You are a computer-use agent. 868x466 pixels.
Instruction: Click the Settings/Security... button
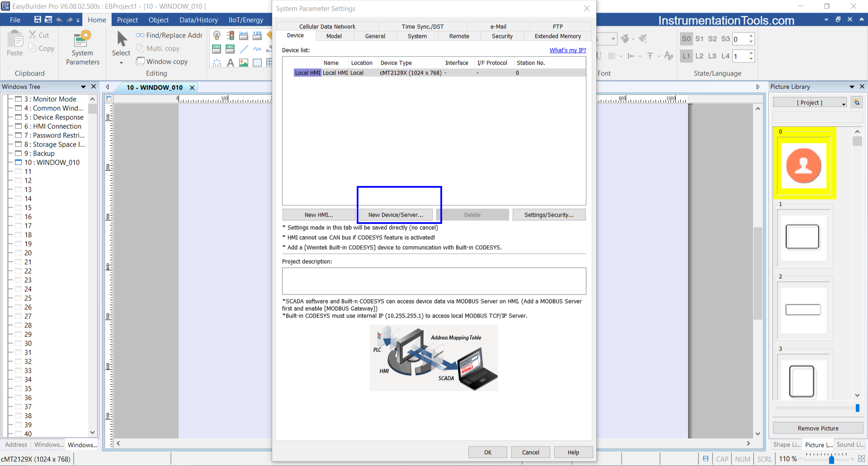tap(549, 215)
